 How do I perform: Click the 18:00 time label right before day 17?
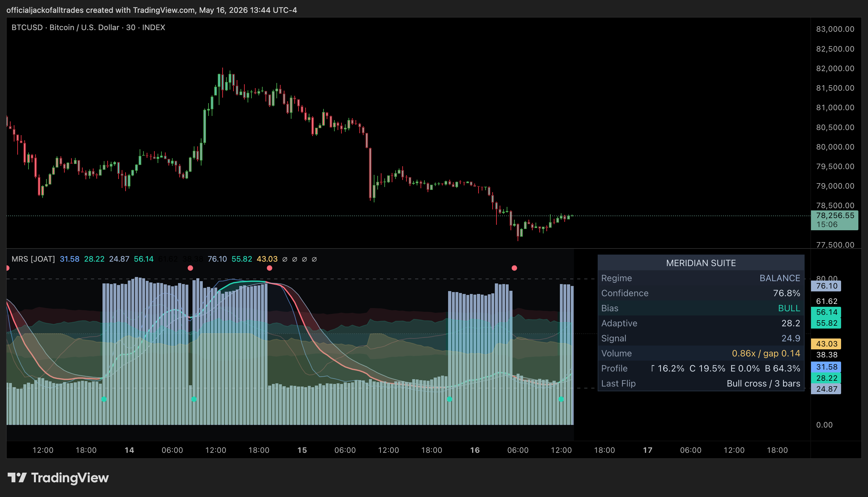click(x=604, y=450)
